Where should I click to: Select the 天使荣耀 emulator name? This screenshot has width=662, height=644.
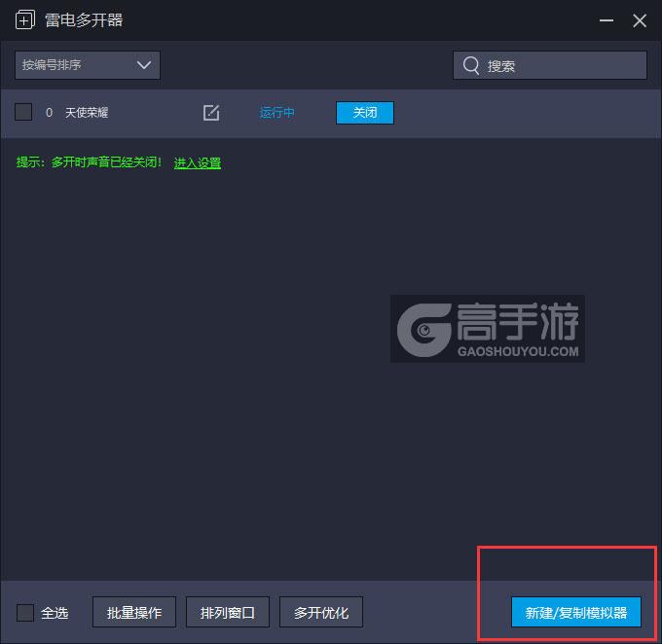point(87,113)
